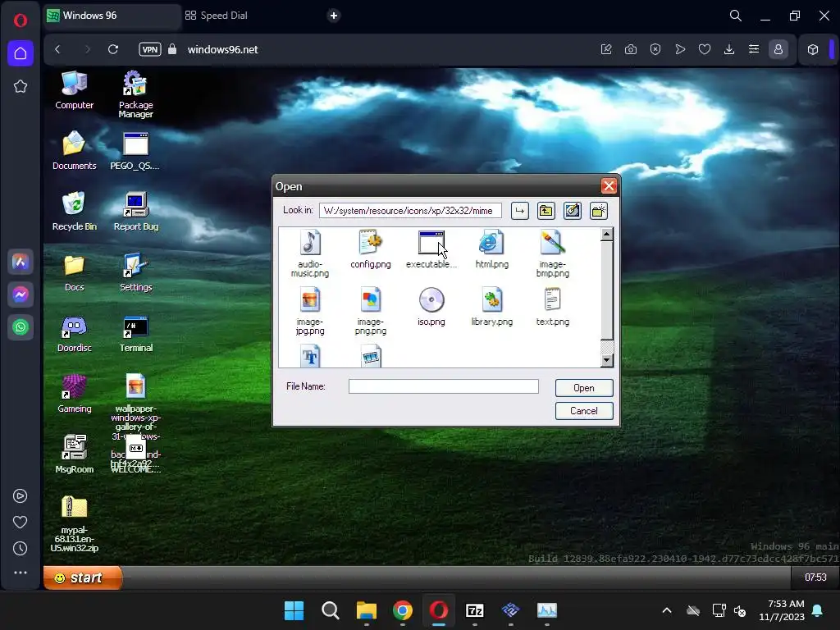Open Package Manager desktop shortcut

tap(135, 94)
